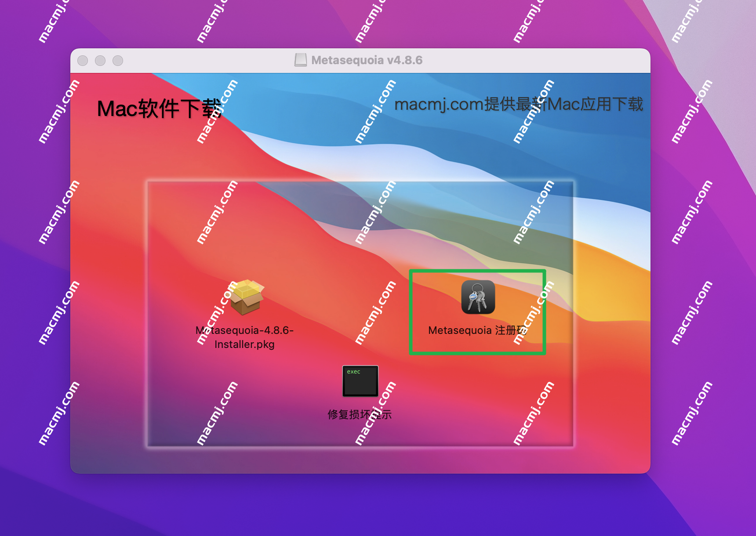Viewport: 756px width, 536px height.
Task: Open the Metasequoia 注册码 keychain icon
Action: (478, 297)
